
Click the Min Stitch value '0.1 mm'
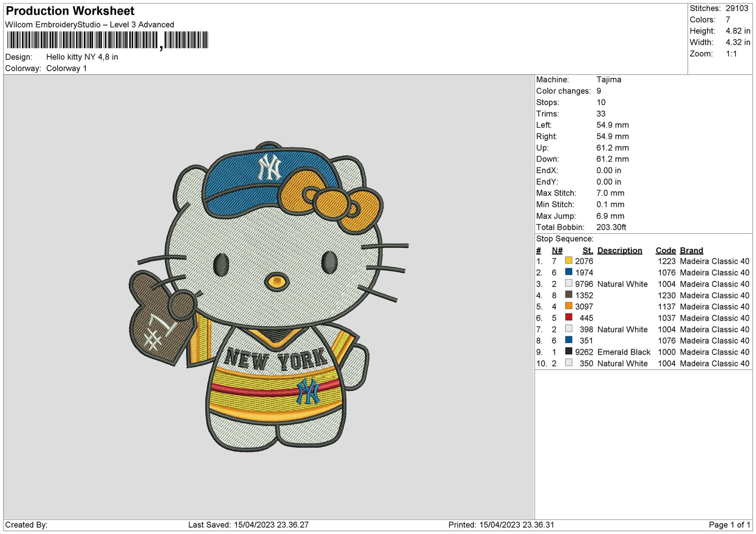[x=611, y=204]
